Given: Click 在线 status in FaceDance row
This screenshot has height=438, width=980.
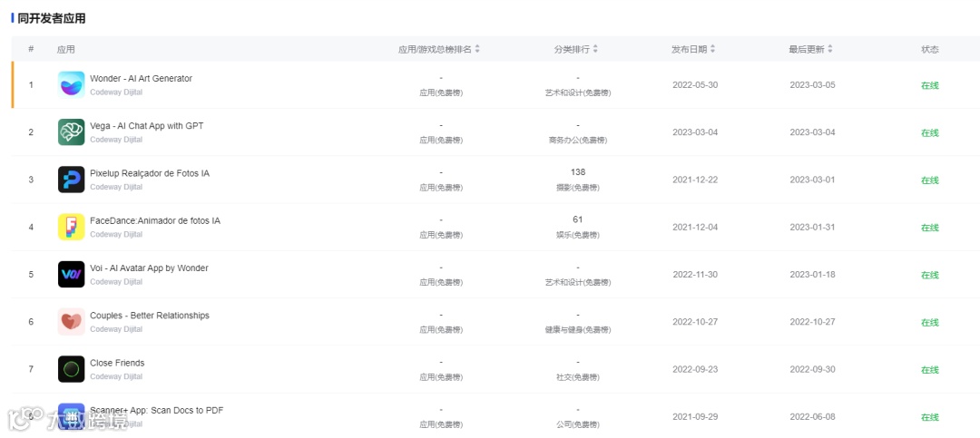Looking at the screenshot, I should click(930, 228).
